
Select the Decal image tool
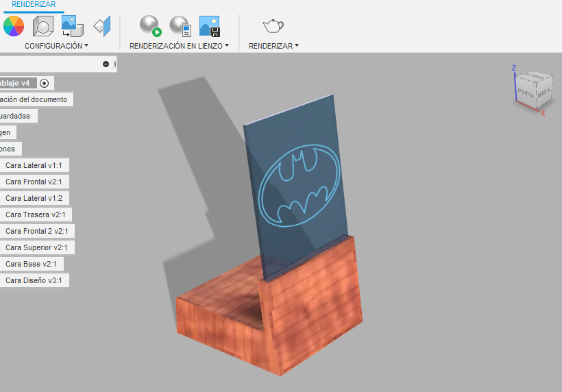pyautogui.click(x=73, y=26)
